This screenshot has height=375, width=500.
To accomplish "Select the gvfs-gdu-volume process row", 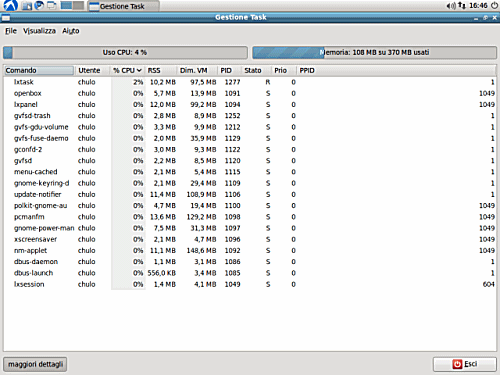I will pos(250,127).
